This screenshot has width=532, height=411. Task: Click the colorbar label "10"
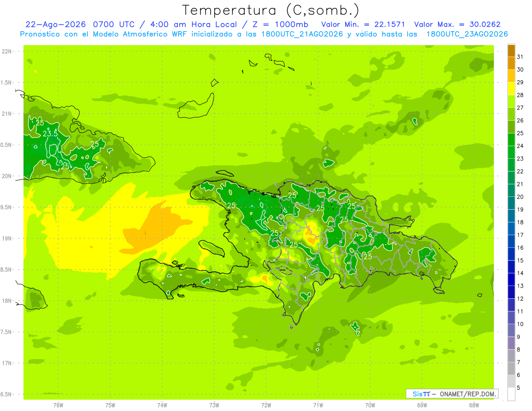coord(520,324)
